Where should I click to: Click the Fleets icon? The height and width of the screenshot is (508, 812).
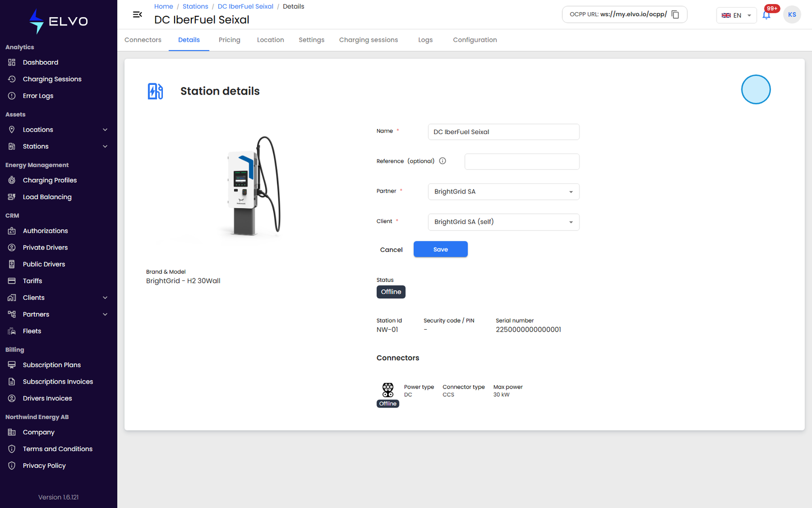click(x=12, y=331)
